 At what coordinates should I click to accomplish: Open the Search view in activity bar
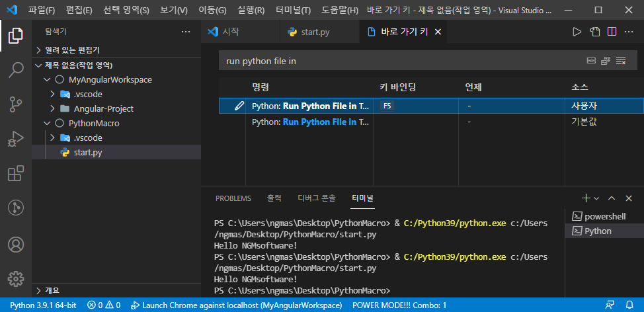[x=16, y=70]
